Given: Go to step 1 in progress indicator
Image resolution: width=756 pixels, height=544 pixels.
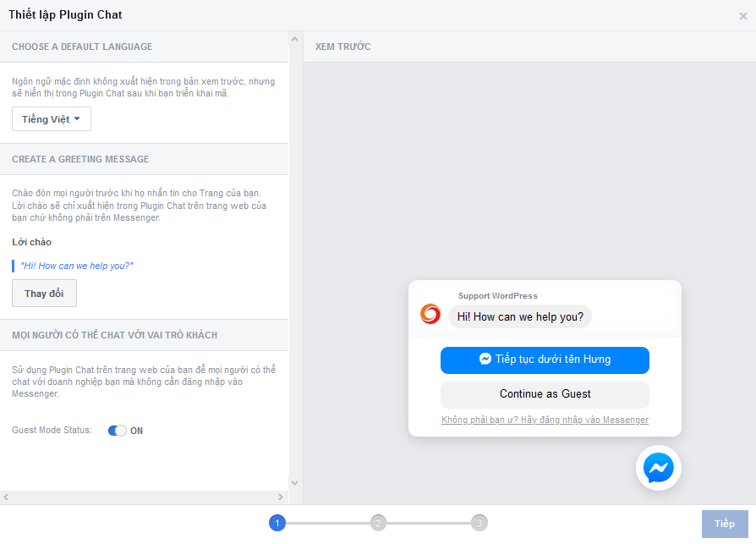Looking at the screenshot, I should pos(277,523).
